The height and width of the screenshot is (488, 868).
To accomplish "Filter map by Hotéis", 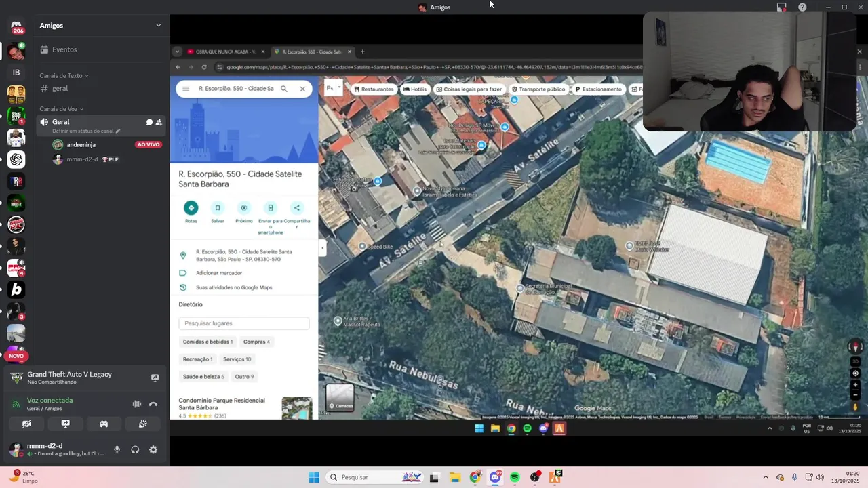I will click(x=415, y=89).
